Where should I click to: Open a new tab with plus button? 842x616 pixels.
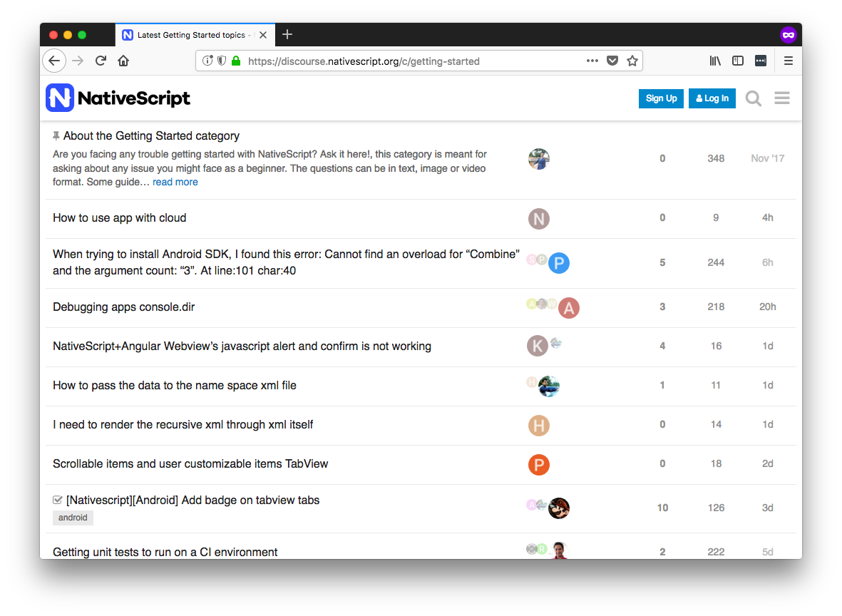287,34
